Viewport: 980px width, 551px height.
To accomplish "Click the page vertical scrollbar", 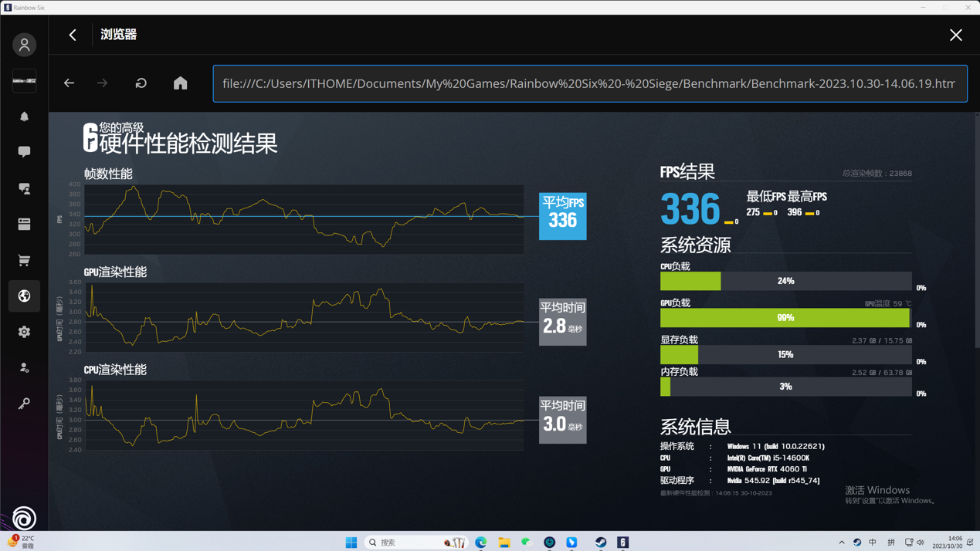I will point(977,232).
